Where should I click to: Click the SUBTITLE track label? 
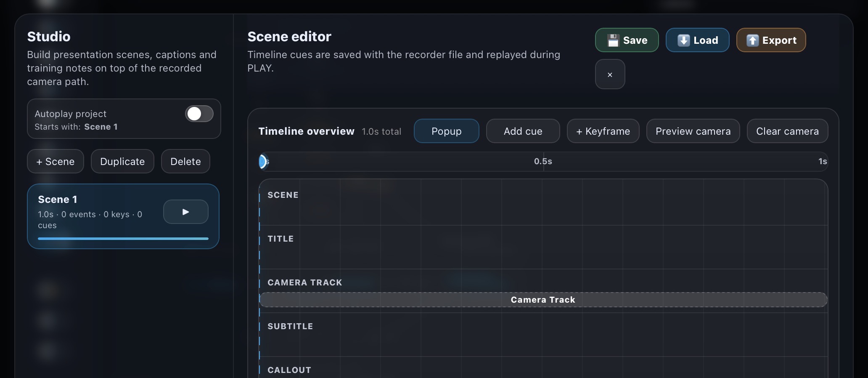coord(290,326)
